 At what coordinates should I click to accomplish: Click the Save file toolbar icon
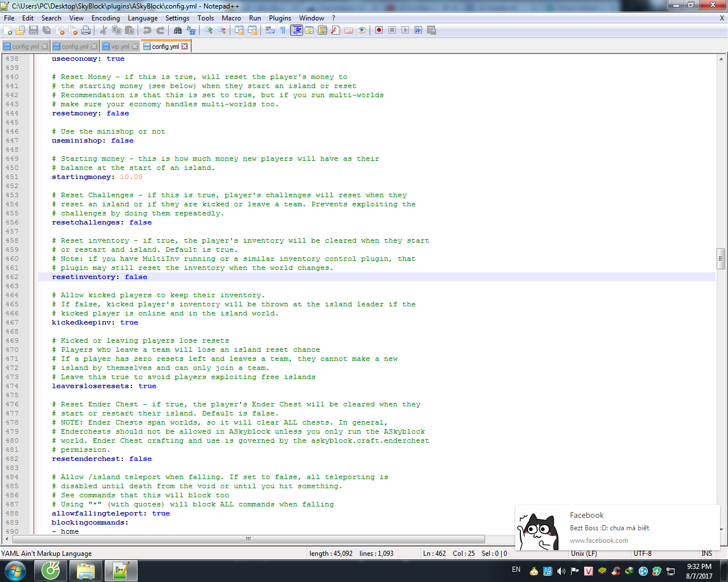tap(34, 30)
